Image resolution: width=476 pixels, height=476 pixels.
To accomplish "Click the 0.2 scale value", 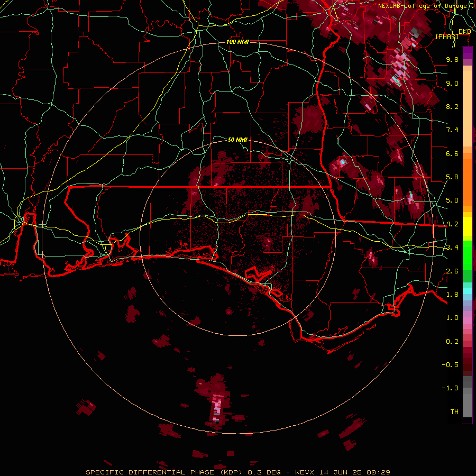I will coord(452,342).
